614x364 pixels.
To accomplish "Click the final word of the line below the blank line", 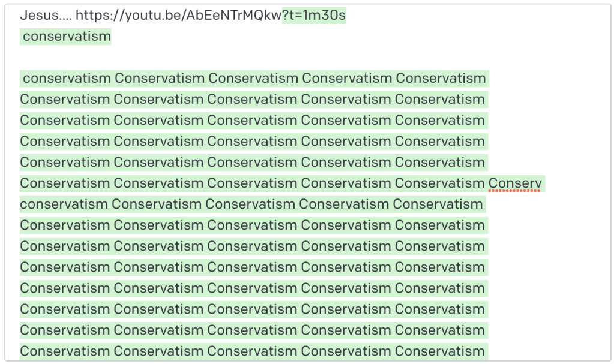I will 441,79.
